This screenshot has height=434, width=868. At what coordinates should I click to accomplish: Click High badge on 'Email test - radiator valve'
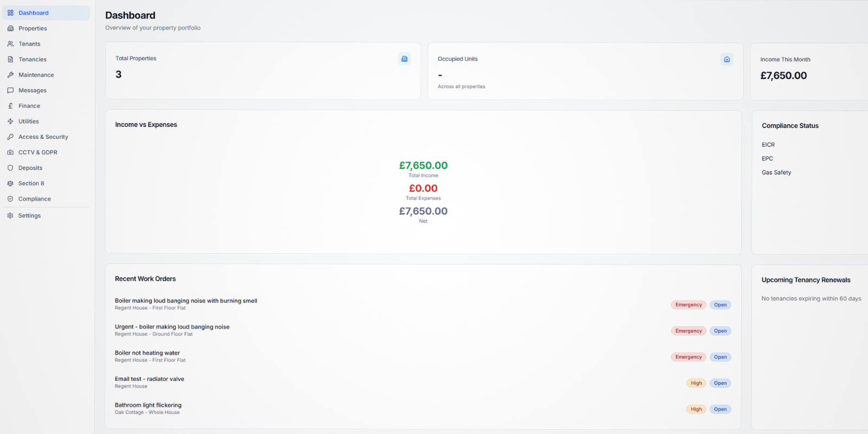[x=696, y=383]
